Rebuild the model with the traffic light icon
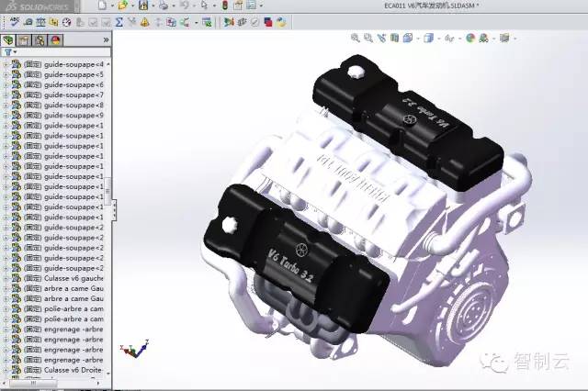Viewport: 588px width, 391px height. pos(225,6)
